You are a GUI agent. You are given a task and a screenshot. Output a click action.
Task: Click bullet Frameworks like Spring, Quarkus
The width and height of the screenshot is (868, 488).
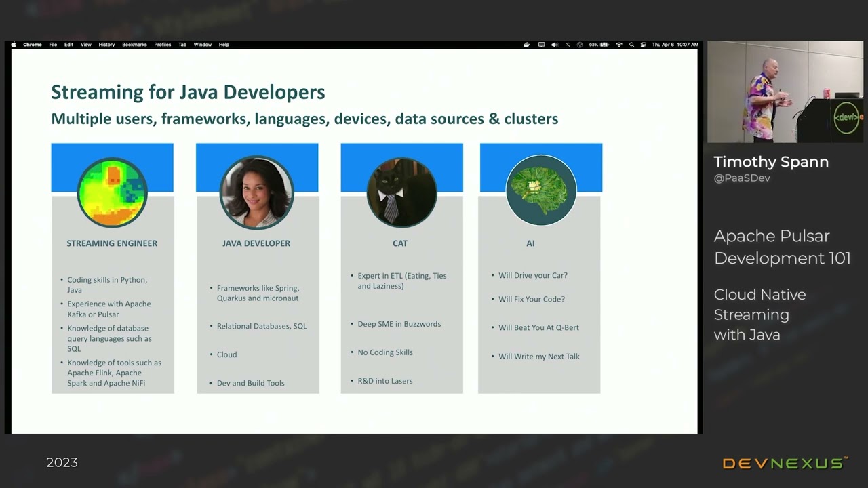(258, 293)
